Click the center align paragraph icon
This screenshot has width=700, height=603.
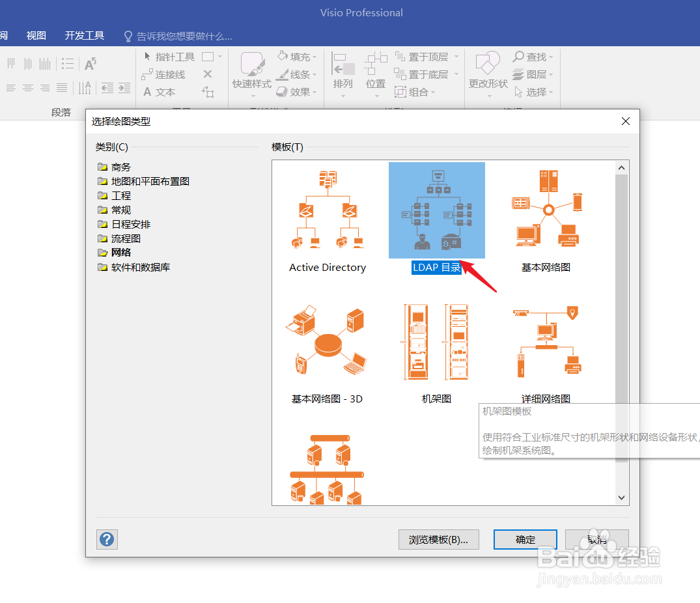(x=28, y=87)
